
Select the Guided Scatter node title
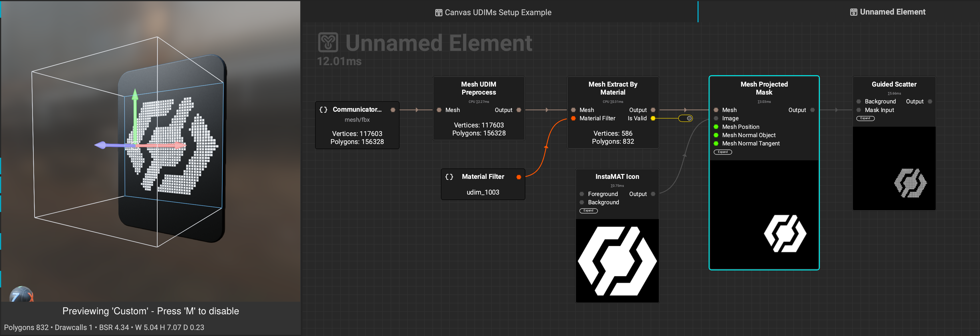pos(894,84)
